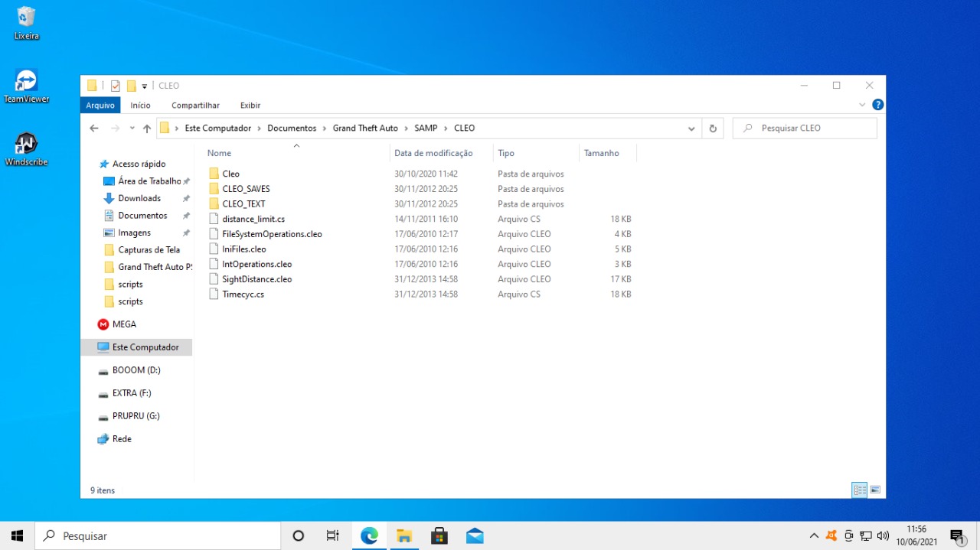Go up one folder level
This screenshot has width=980, height=550.
pyautogui.click(x=147, y=129)
